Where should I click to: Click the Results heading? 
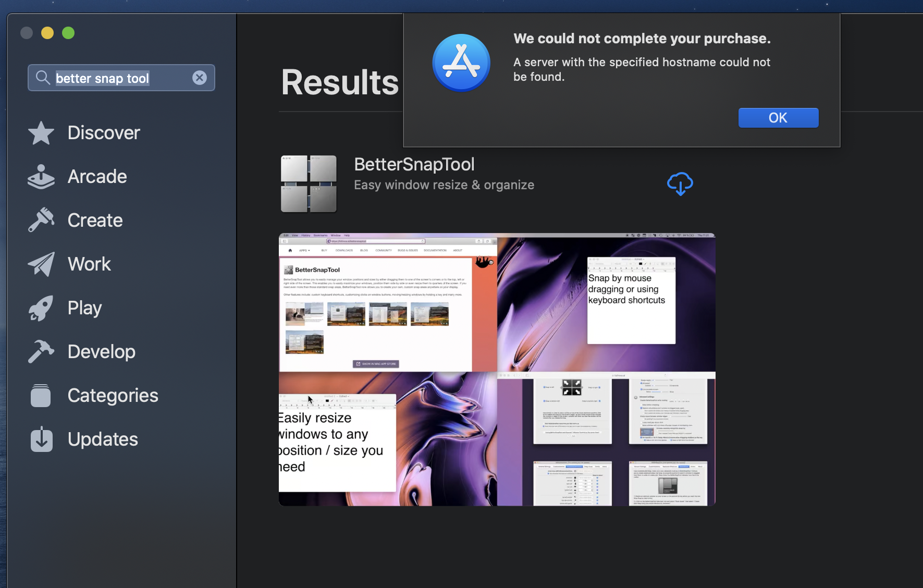340,82
